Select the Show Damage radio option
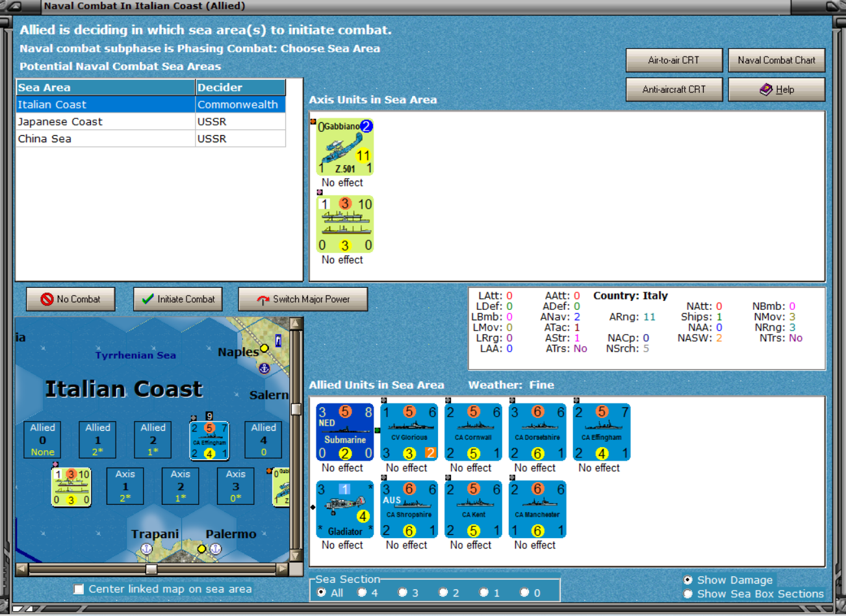 point(687,580)
